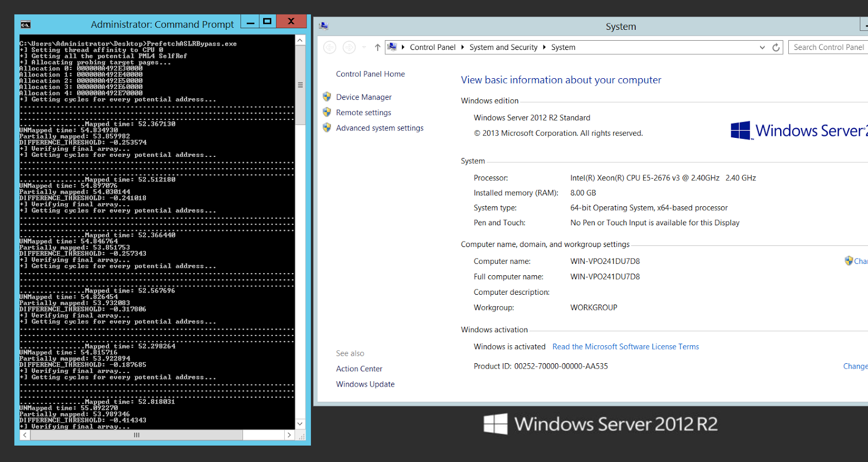Click the 8.00 GB installed memory value
The height and width of the screenshot is (462, 868).
pos(583,193)
